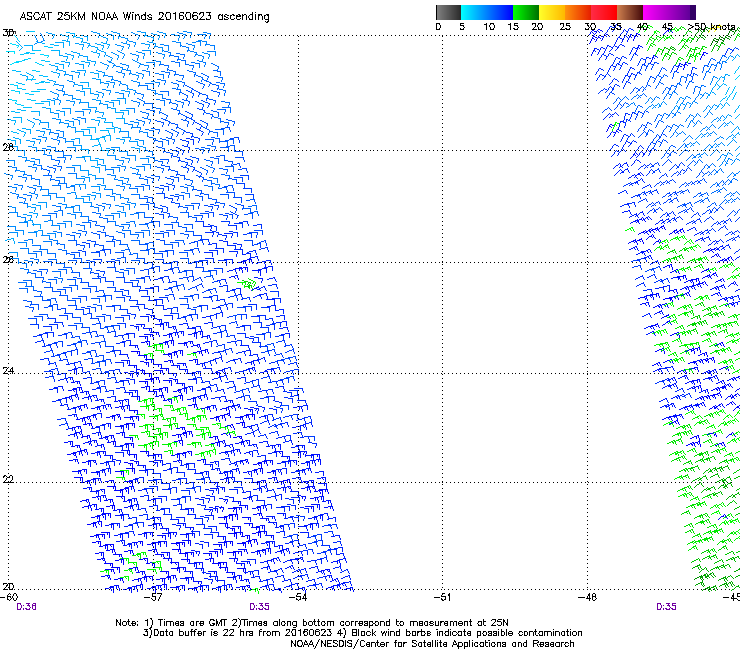Click the '25' knots legend label
This screenshot has width=740, height=650.
(x=565, y=27)
